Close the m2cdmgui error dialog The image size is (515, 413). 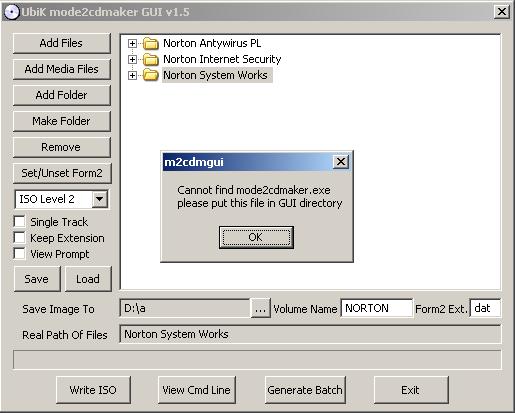341,162
